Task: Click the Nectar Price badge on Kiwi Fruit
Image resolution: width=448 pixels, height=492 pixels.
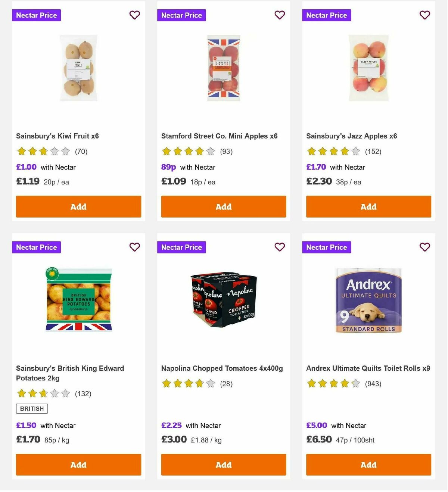Action: (36, 15)
